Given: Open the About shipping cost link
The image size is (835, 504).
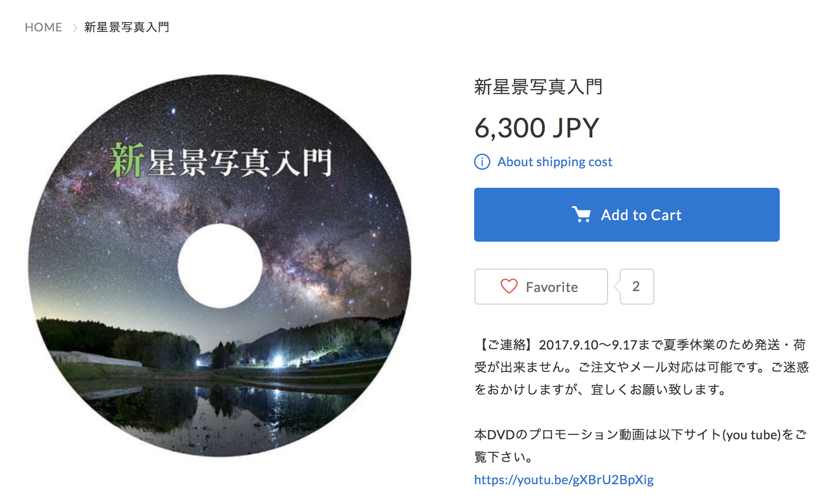Looking at the screenshot, I should point(555,162).
